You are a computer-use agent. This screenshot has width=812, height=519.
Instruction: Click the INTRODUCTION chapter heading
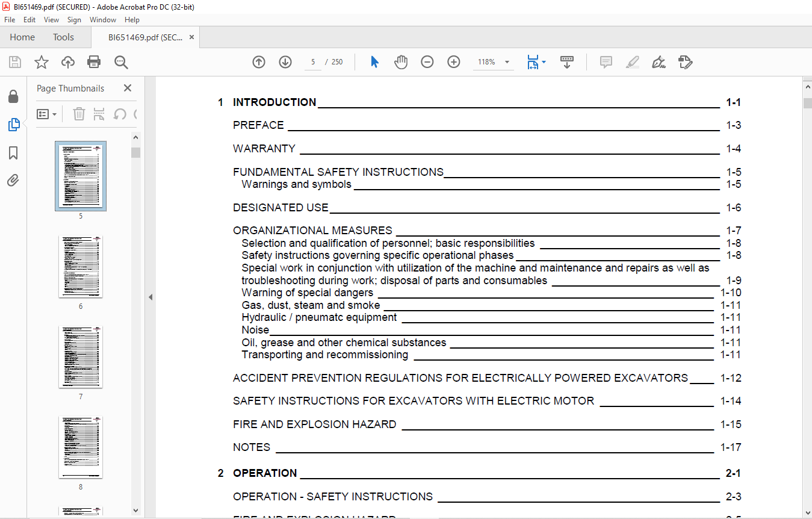[x=274, y=102]
